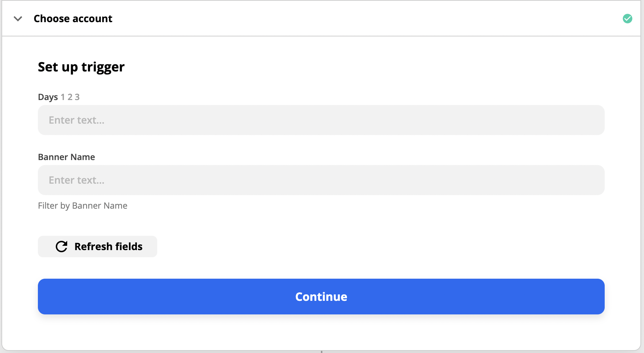Click the circular arrow refresh icon
Screen dimensions: 644x353
[x=61, y=247]
